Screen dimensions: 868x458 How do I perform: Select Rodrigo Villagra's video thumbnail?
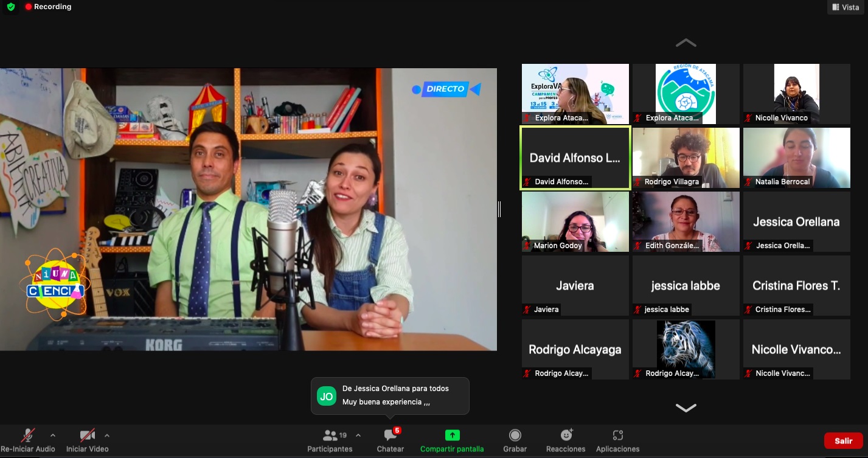click(x=686, y=158)
